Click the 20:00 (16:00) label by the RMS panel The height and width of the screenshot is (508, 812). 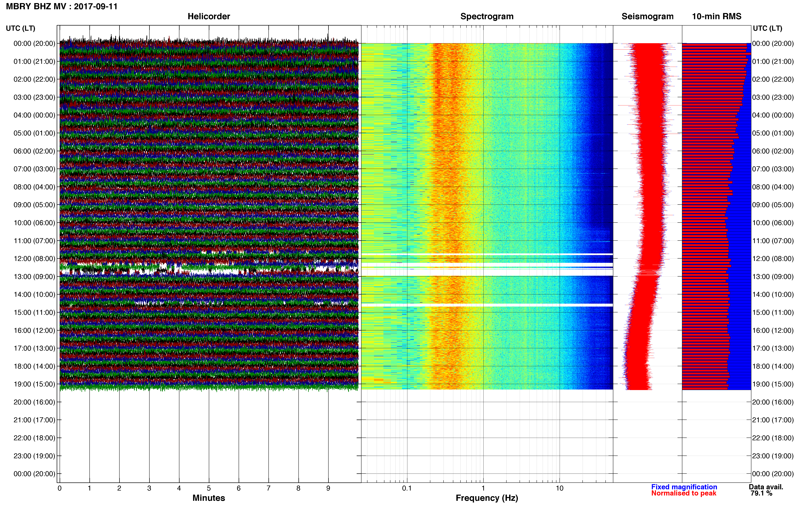(x=773, y=402)
